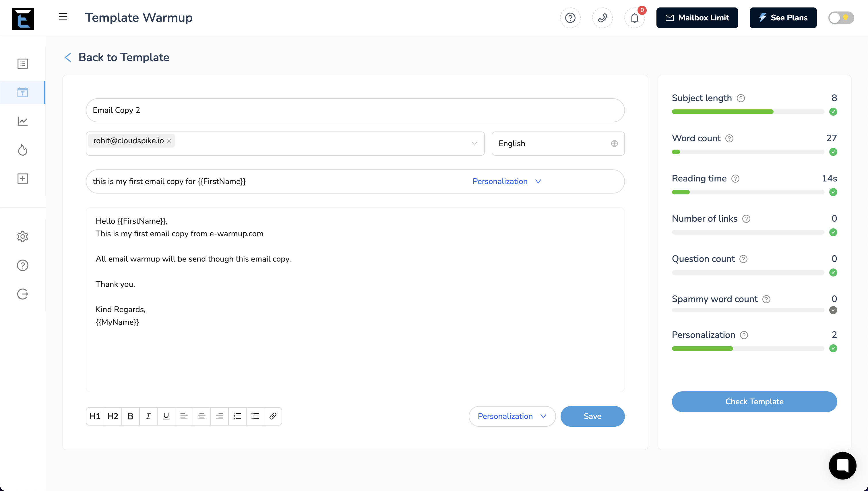Click the phone call icon in the header
The image size is (868, 491).
coord(602,18)
